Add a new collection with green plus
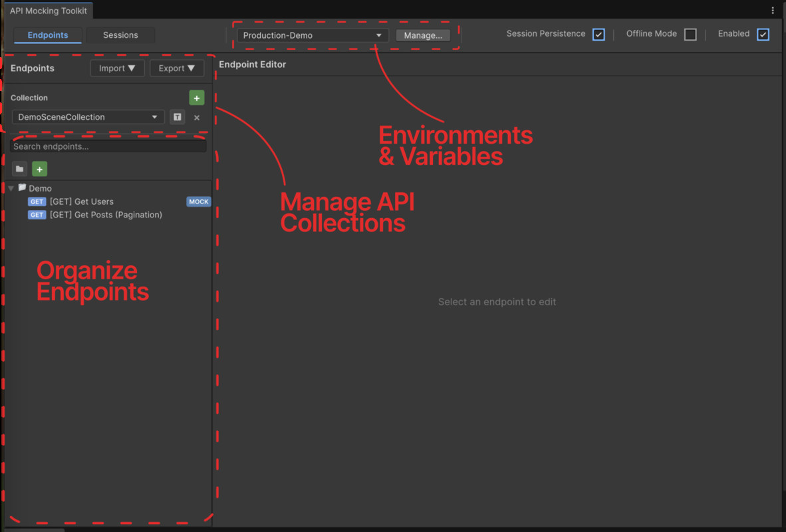786x532 pixels. point(197,98)
